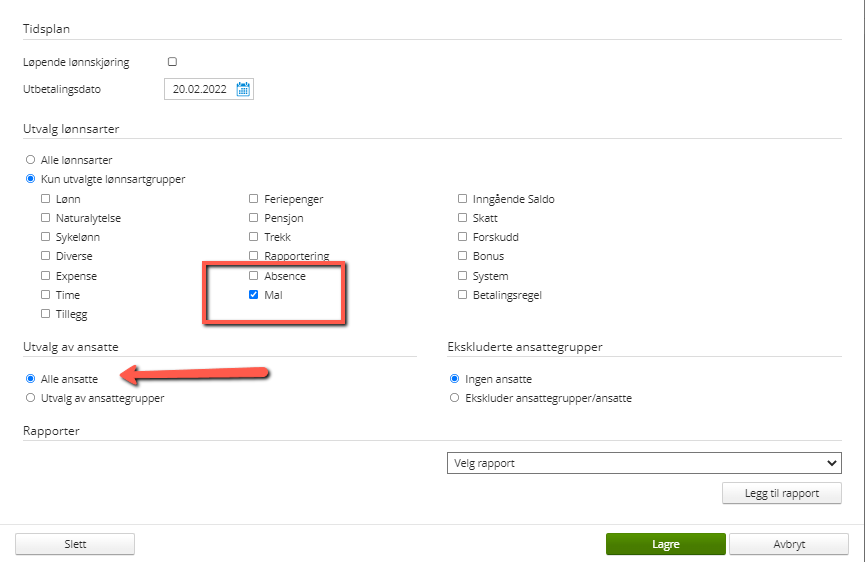Tick the Lønn checkbox
Screen dimensions: 865x562
pos(46,199)
